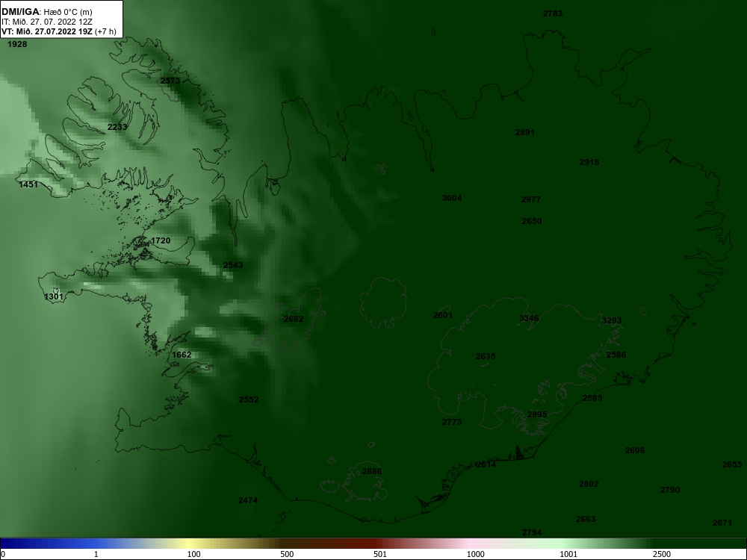The width and height of the screenshot is (747, 560).
Task: Pick the map value 1662
Action: point(182,354)
